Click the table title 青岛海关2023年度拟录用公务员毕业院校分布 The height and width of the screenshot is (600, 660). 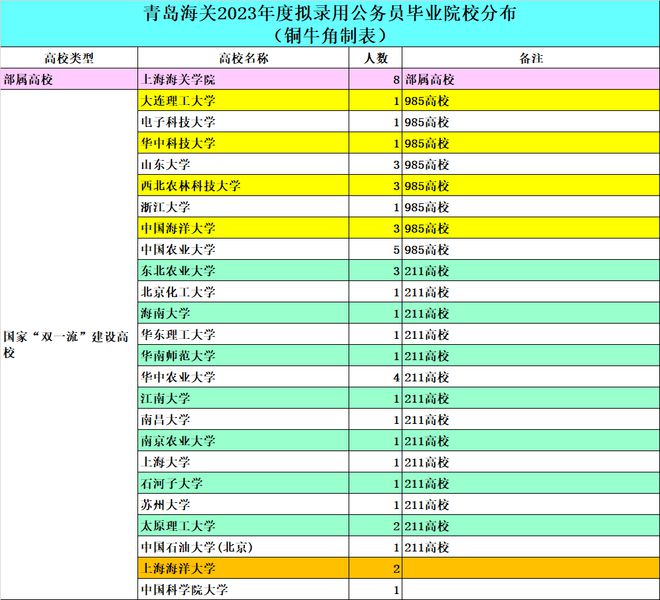point(330,14)
